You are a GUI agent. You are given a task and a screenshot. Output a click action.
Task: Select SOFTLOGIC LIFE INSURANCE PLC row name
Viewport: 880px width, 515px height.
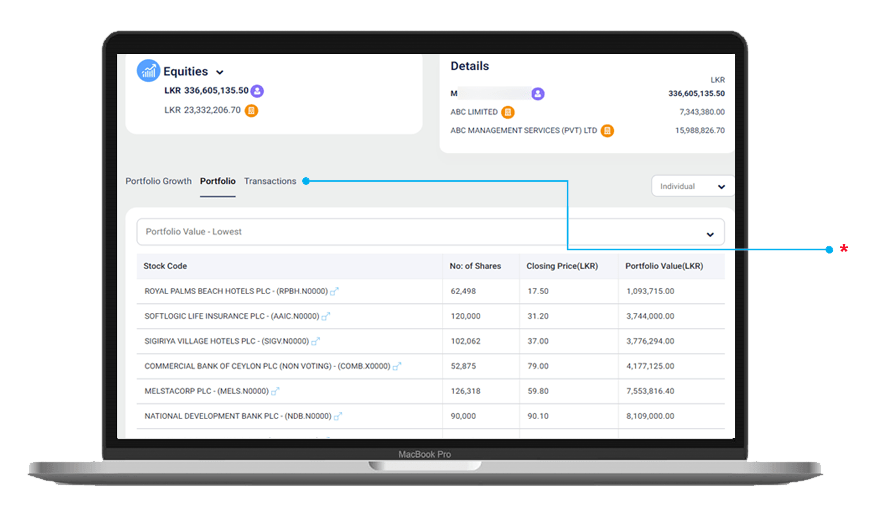[x=232, y=316]
